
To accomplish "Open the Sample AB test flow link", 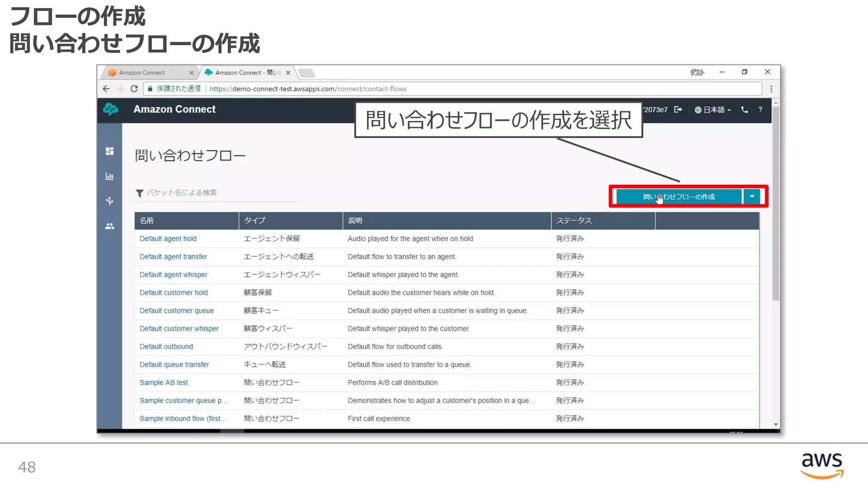I will pos(164,383).
